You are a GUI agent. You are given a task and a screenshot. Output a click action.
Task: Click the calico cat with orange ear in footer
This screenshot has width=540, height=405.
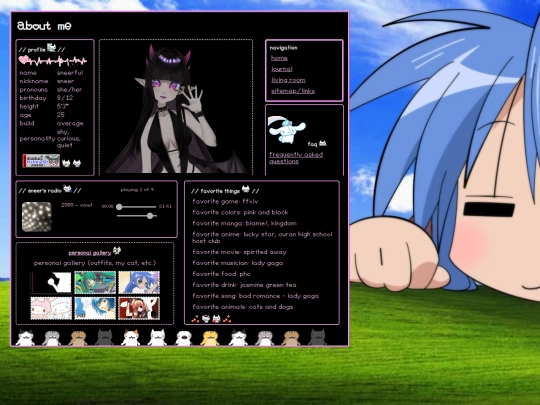coord(131,337)
